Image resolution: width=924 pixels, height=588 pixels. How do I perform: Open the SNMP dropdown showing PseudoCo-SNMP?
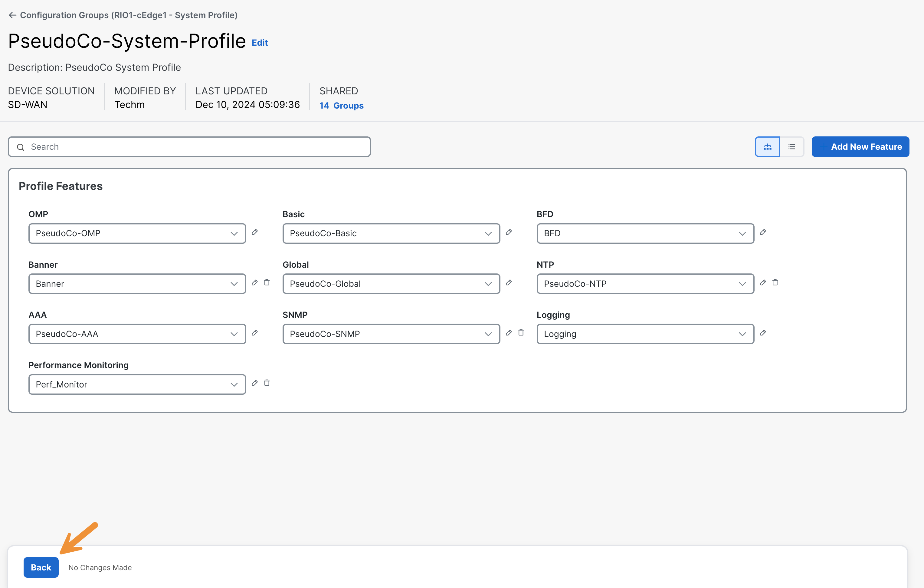pos(392,334)
